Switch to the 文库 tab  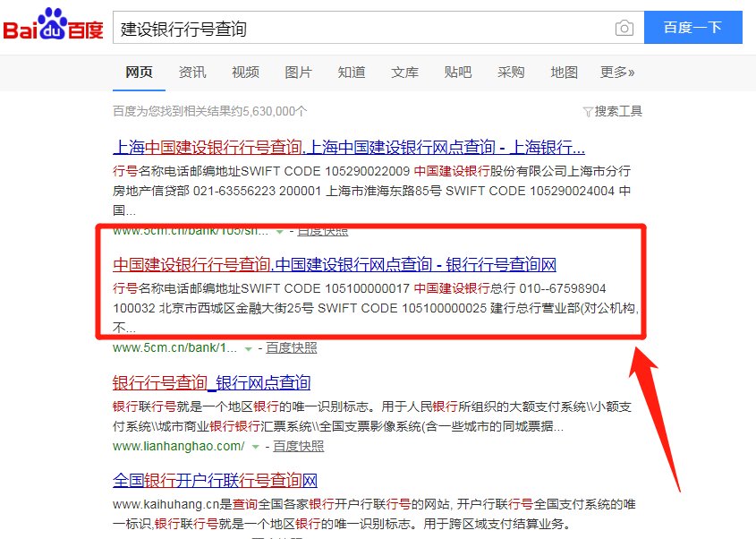pyautogui.click(x=404, y=73)
